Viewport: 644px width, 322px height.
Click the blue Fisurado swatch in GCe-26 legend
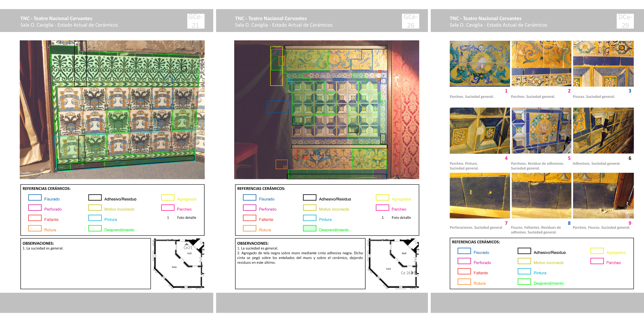point(250,198)
